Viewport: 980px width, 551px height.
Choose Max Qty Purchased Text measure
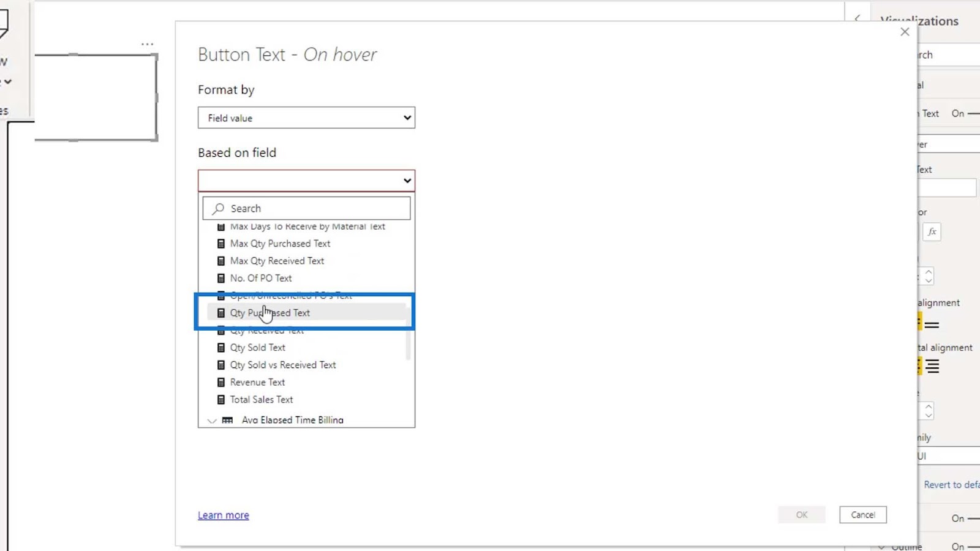click(x=280, y=244)
